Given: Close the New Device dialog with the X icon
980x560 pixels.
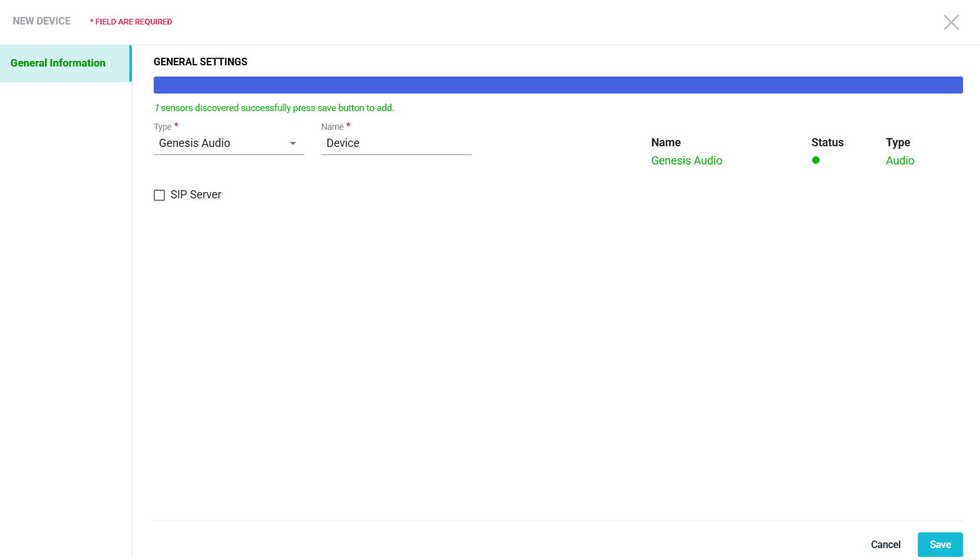Looking at the screenshot, I should tap(951, 23).
